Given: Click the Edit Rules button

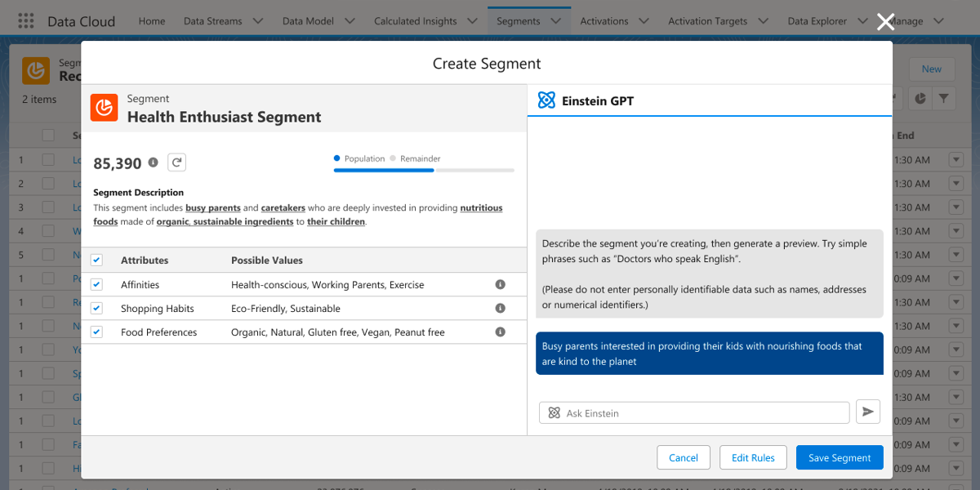Looking at the screenshot, I should click(752, 457).
